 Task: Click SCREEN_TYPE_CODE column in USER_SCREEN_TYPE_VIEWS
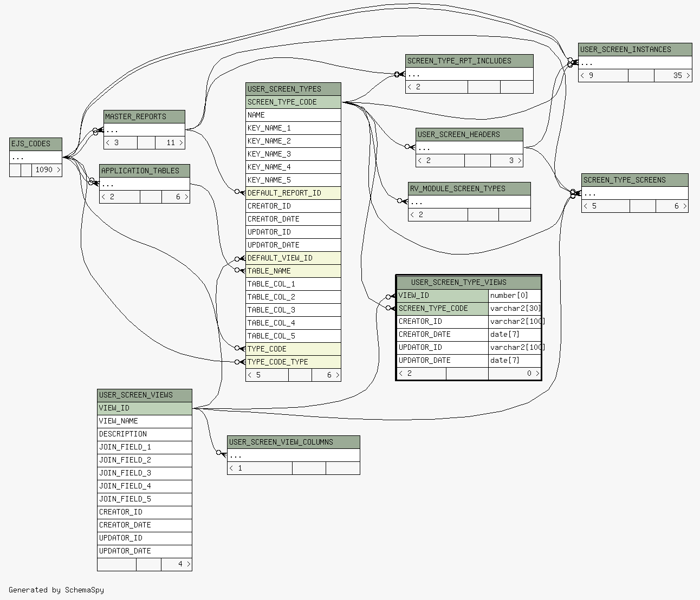[x=443, y=309]
